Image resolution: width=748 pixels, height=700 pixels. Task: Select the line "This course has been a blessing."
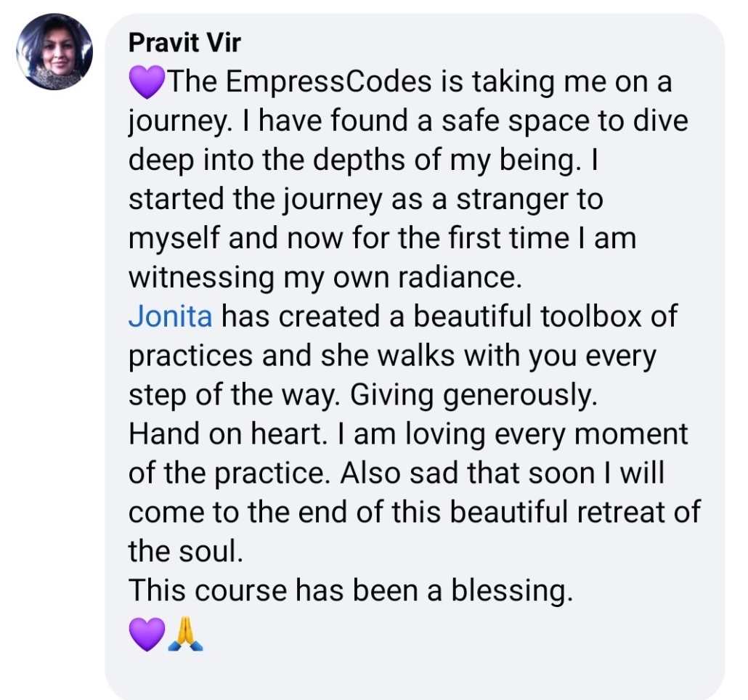pyautogui.click(x=351, y=592)
